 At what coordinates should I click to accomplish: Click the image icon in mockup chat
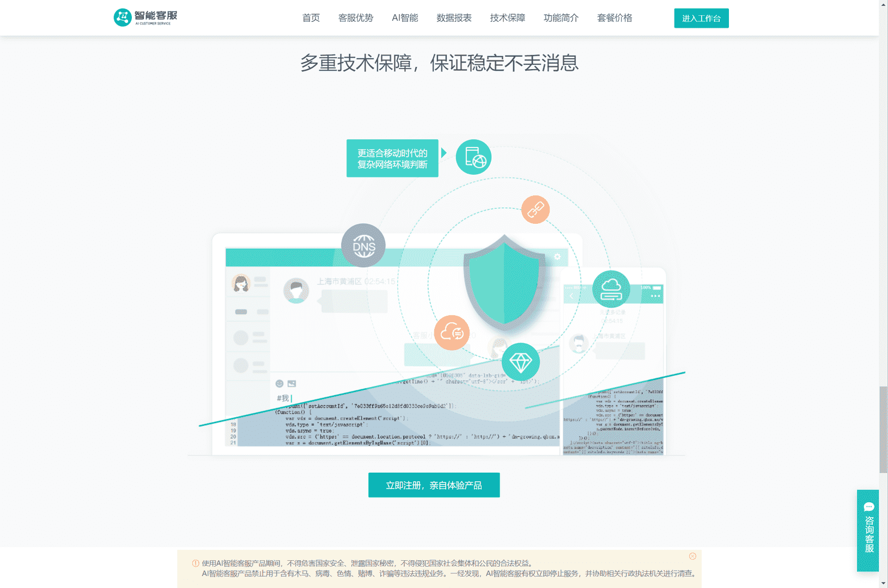[292, 383]
